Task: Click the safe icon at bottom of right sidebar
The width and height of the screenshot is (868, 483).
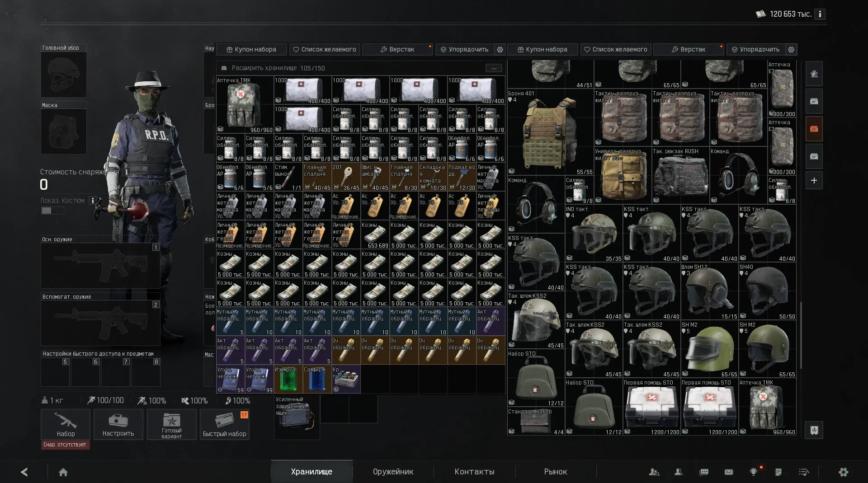Action: click(814, 430)
